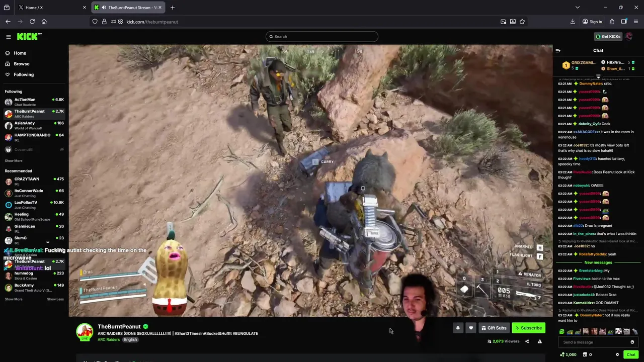Click the green Chat send button
Image resolution: width=644 pixels, height=362 pixels.
click(631, 354)
